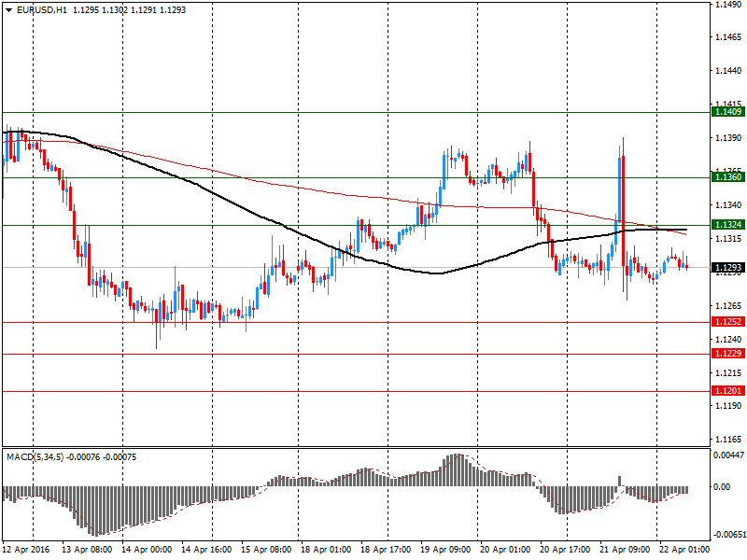
Task: Click the 1.1490 price scale value
Action: 728,5
